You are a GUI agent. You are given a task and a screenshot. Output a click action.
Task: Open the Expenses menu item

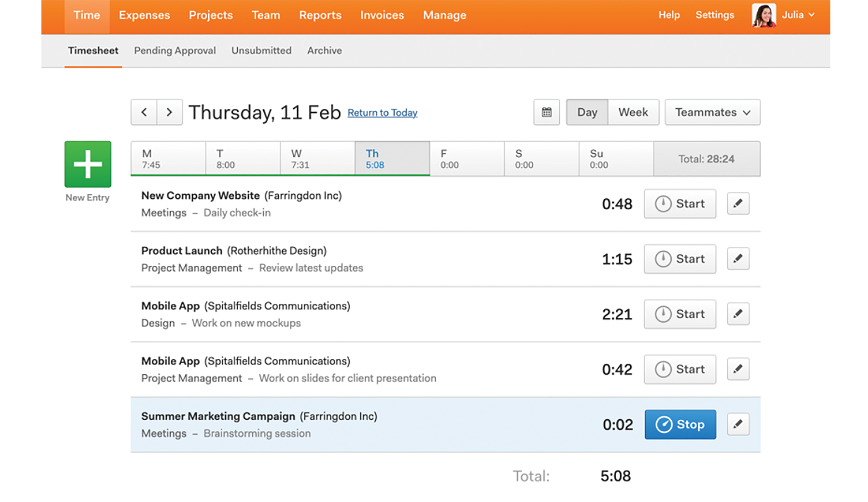coord(144,15)
